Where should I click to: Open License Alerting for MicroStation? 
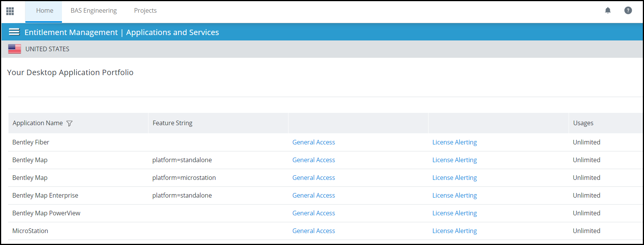point(454,231)
